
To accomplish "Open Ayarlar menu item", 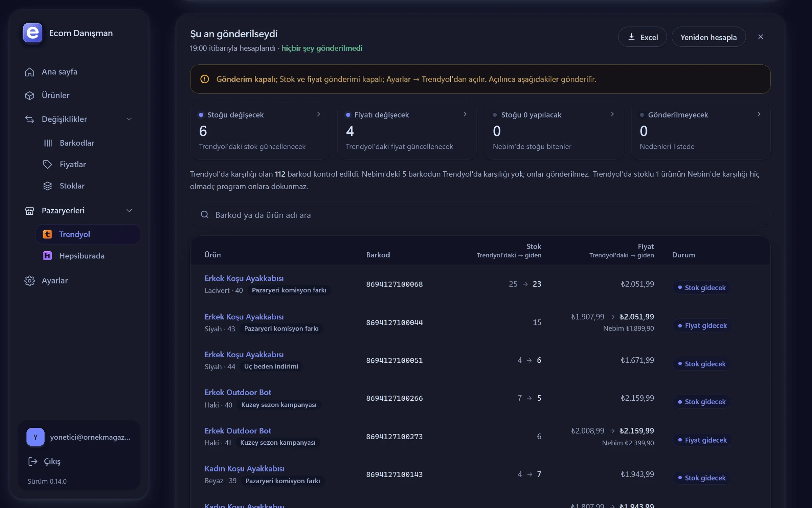I will click(79, 281).
